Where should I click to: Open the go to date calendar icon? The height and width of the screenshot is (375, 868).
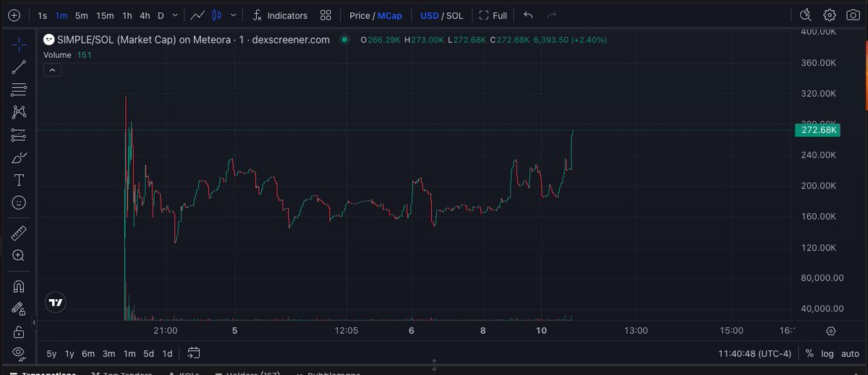pyautogui.click(x=193, y=353)
